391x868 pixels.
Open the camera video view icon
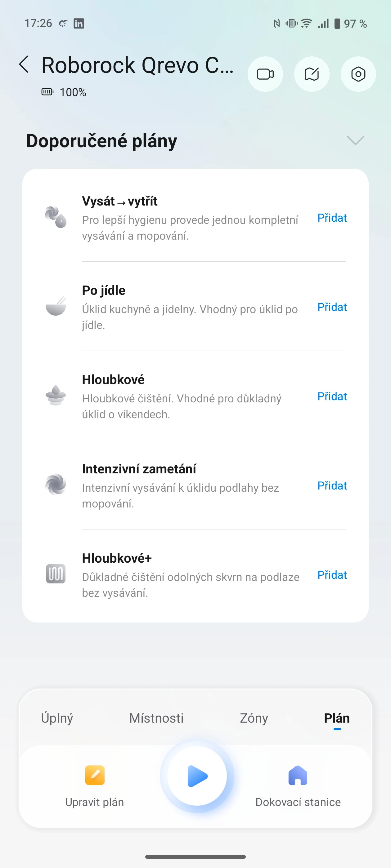(x=265, y=74)
